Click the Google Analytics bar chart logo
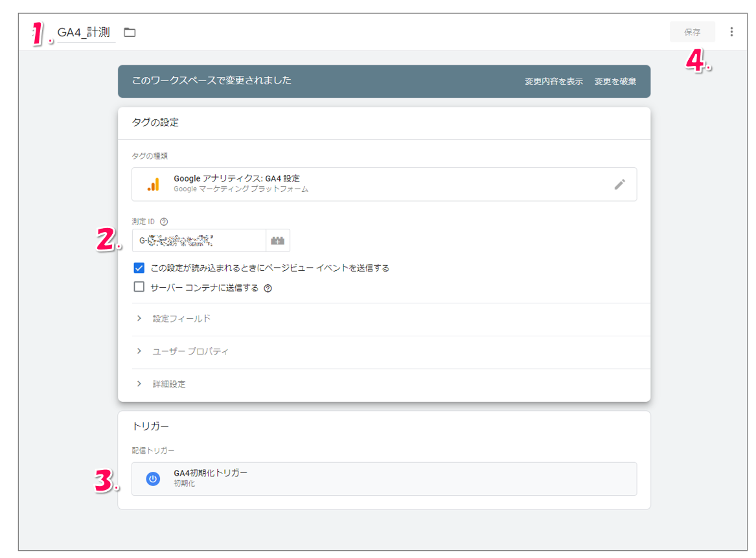Screen dimensions: 756x558 click(153, 185)
